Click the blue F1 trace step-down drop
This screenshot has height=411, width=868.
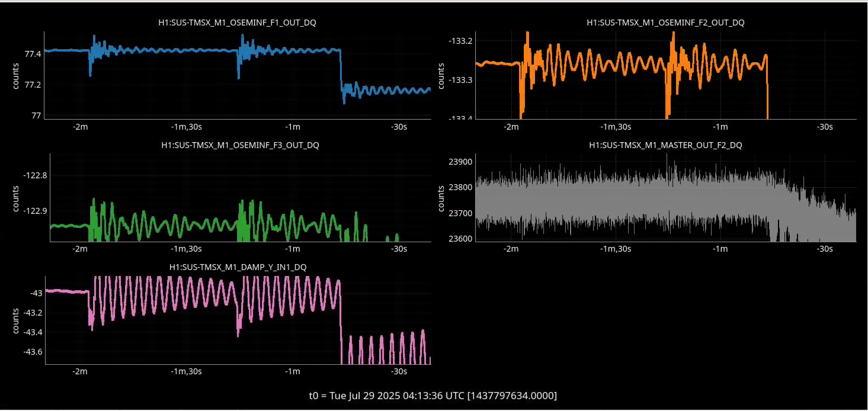point(341,69)
